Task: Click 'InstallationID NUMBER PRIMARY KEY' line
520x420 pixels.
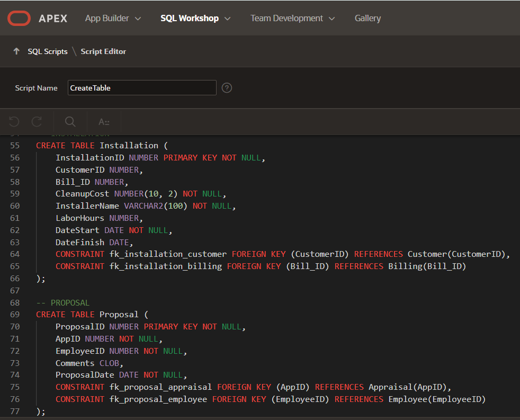Action: [x=160, y=158]
